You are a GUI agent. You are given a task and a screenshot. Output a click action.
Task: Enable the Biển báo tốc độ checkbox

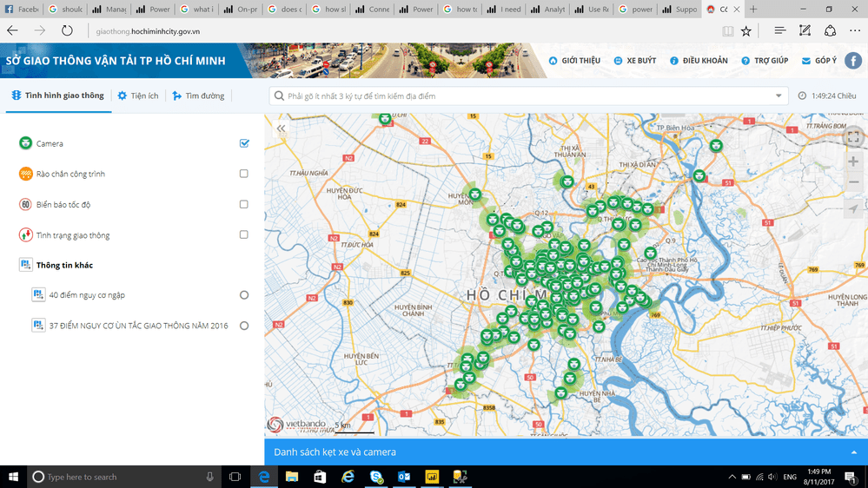click(244, 205)
